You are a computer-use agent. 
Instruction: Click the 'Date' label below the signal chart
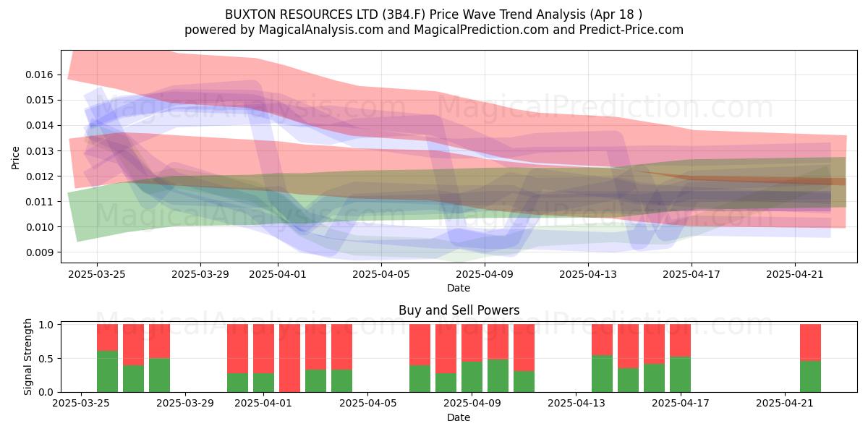click(459, 417)
